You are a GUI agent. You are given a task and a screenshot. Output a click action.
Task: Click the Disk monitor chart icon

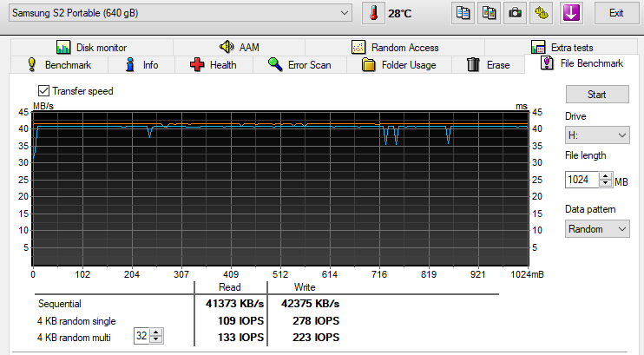point(63,47)
